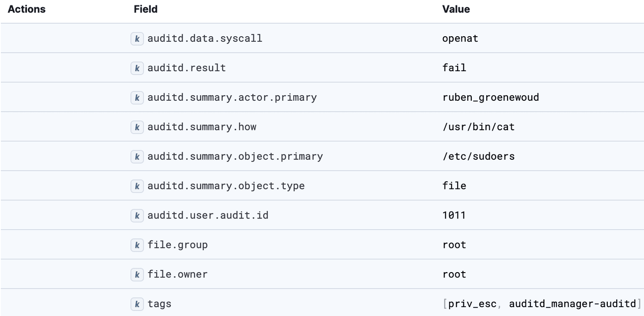
Task: Click the keyword icon next to auditd.summary.object.type
Action: 137,186
